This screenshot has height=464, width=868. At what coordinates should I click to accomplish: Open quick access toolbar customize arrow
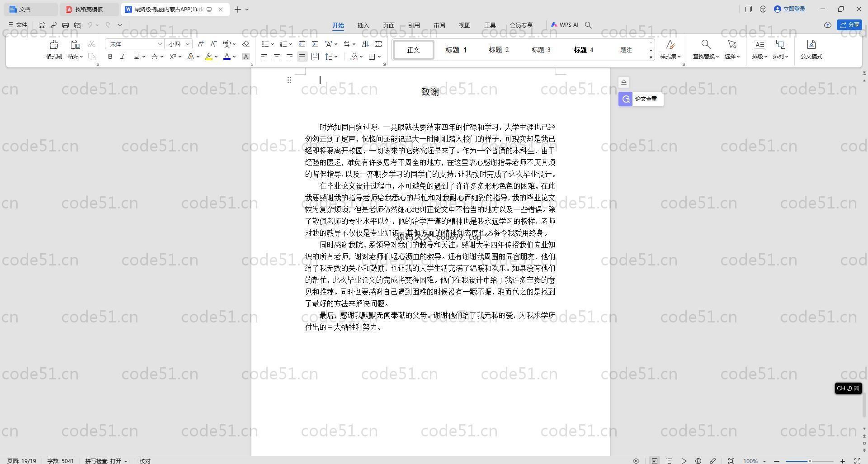pos(120,25)
